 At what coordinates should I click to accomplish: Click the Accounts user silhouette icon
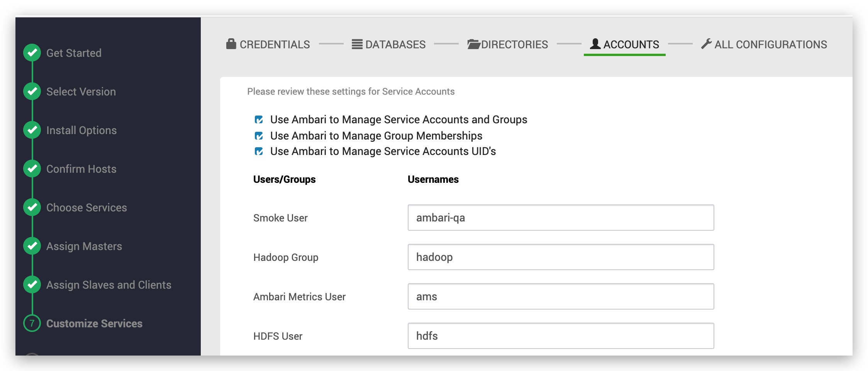[595, 44]
